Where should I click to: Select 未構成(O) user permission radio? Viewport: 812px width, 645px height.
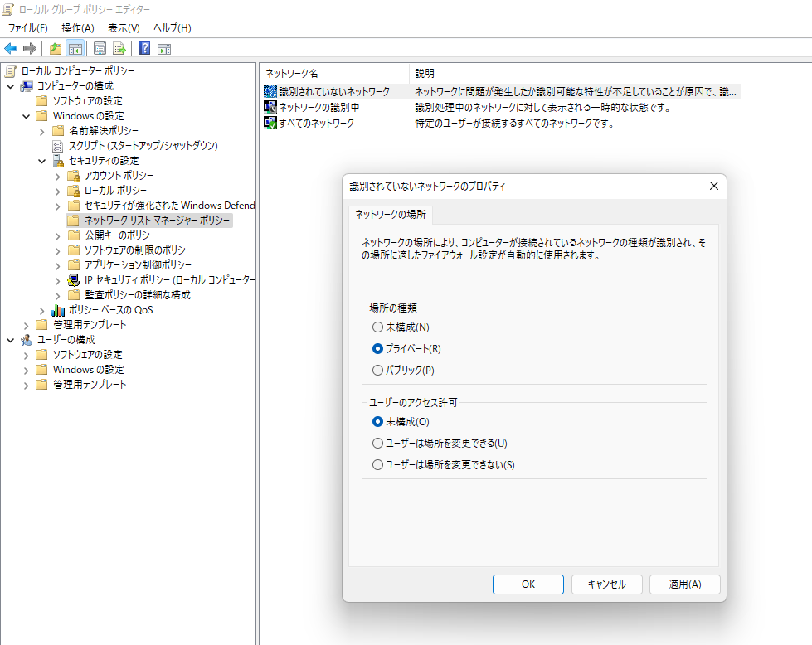[377, 422]
